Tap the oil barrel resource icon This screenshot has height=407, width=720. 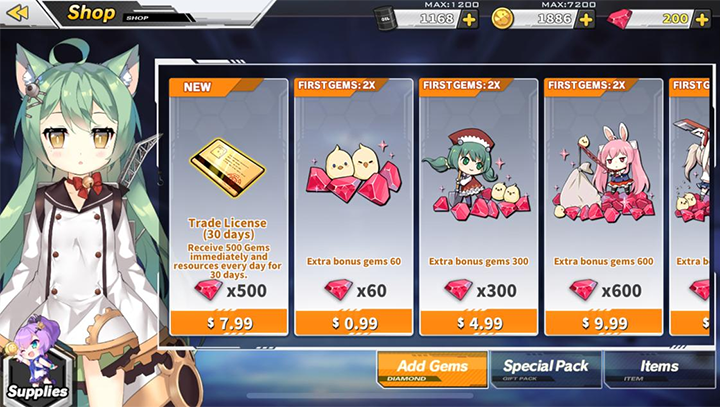tap(385, 19)
